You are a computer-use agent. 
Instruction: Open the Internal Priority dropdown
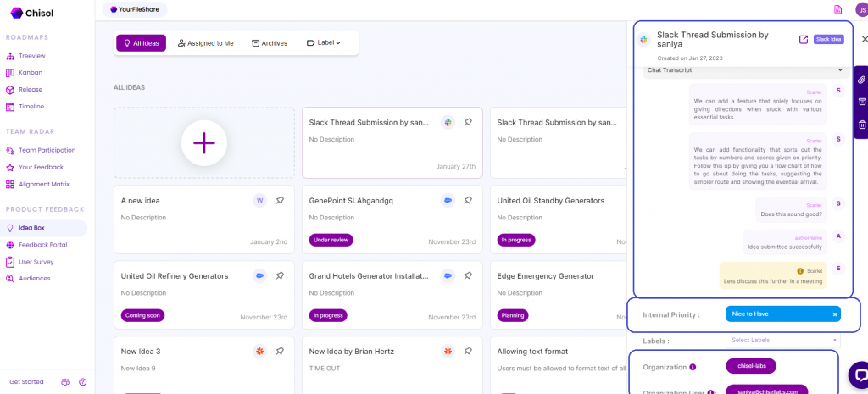(782, 314)
